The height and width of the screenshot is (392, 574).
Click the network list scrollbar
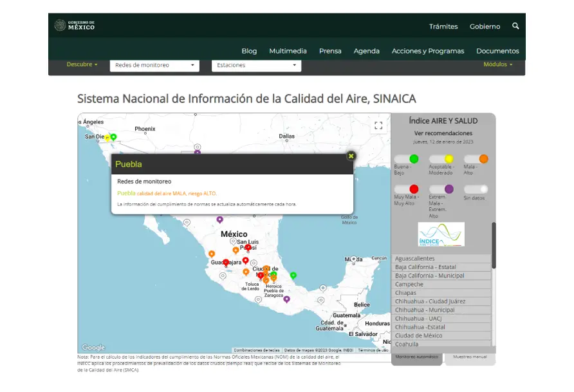(x=494, y=245)
